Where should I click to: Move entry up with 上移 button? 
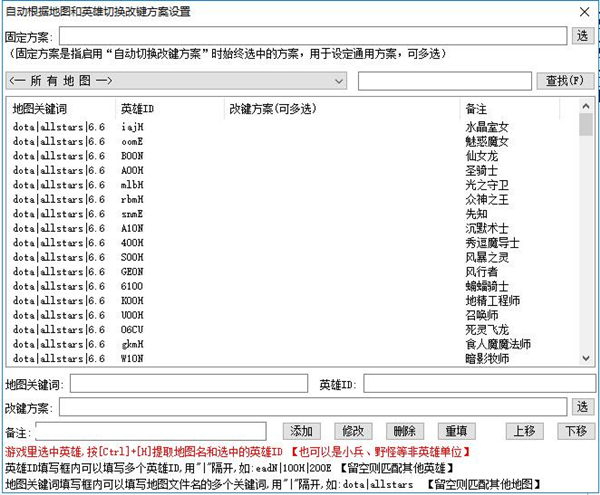pos(525,431)
